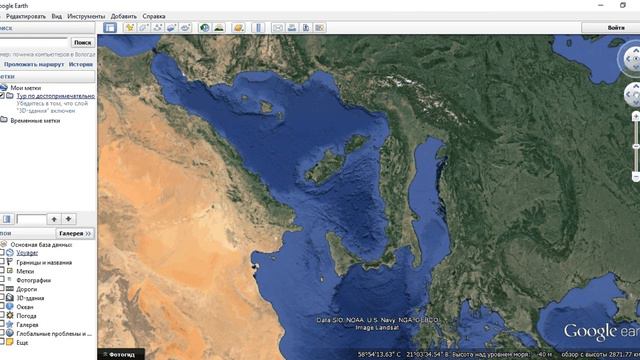Screen dimensions: 640x360
Task: Move selected place up with arrow
Action: point(54,219)
